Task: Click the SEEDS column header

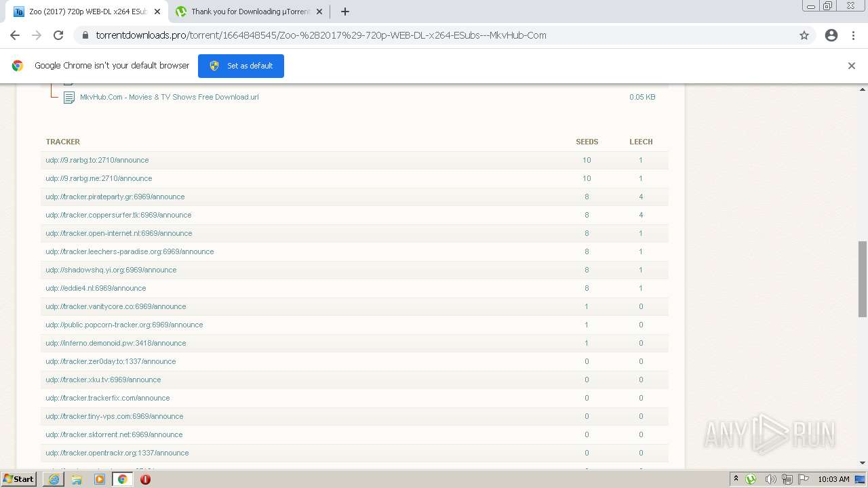Action: click(x=587, y=142)
